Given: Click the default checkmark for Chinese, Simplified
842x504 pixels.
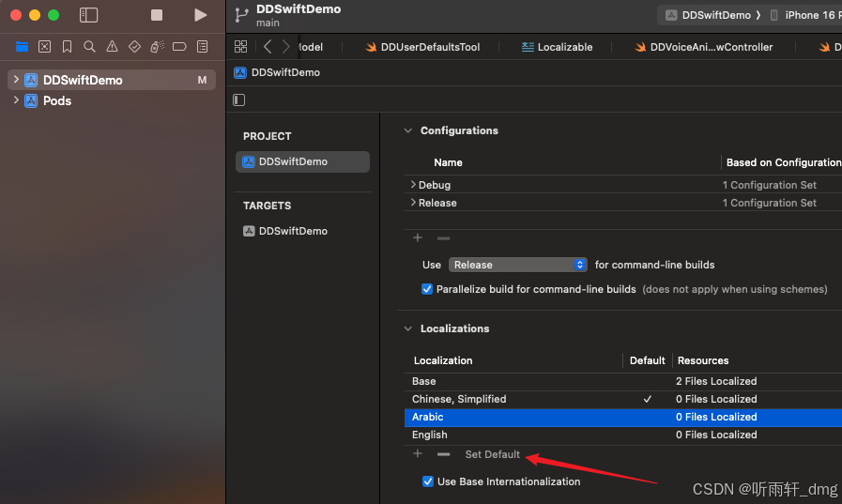Looking at the screenshot, I should click(x=648, y=399).
